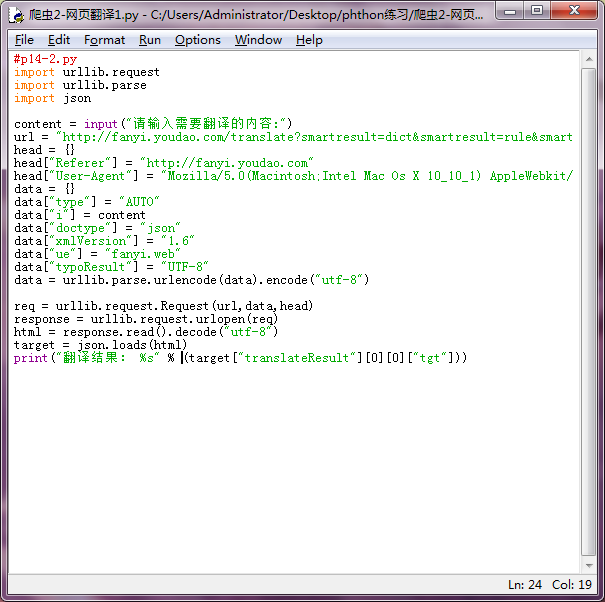Screen dimensions: 605x602
Task: Open the Window menu
Action: [x=258, y=40]
